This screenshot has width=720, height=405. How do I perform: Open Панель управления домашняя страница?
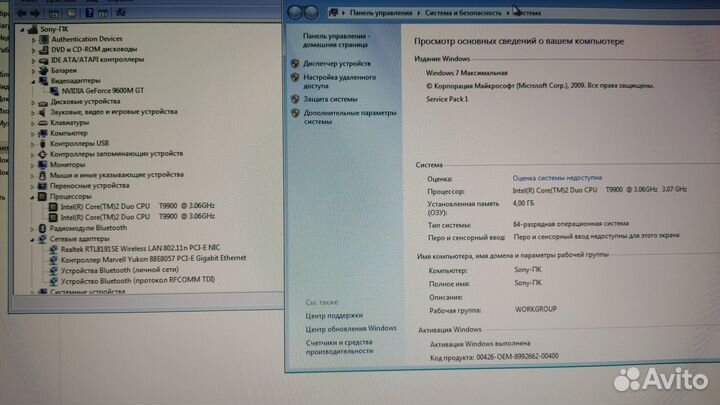coord(336,40)
